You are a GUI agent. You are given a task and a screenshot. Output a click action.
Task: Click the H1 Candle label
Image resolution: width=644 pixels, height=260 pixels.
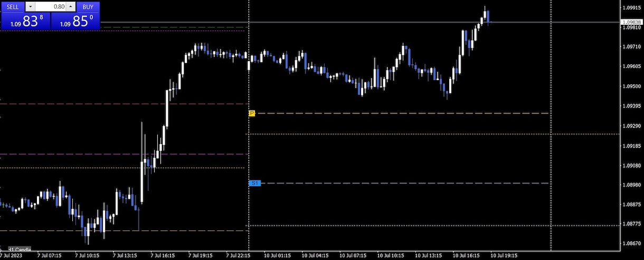(20, 249)
